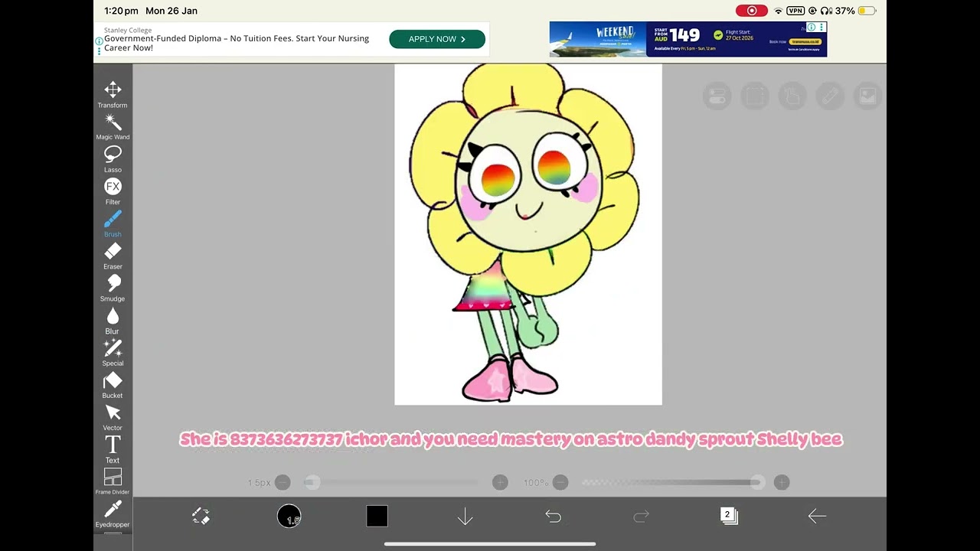Screen dimensions: 980x551
Task: Tap the flower character drawing on canvas
Action: tap(524, 233)
